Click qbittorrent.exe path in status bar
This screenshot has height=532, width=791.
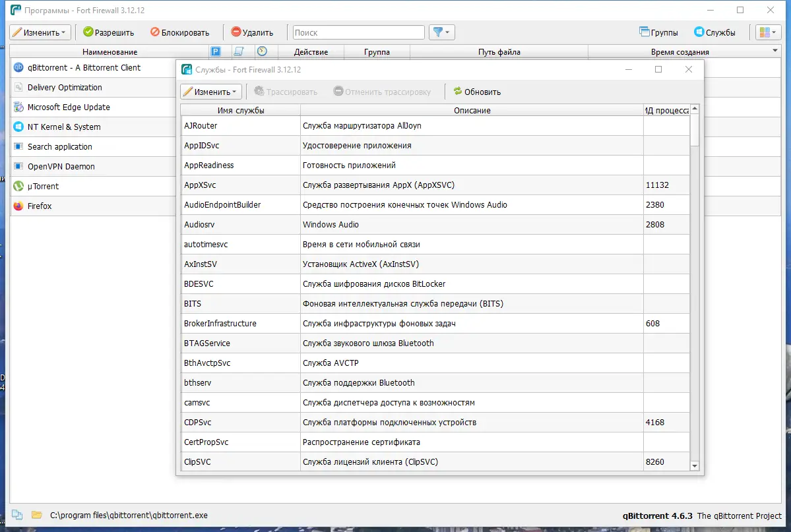(129, 516)
